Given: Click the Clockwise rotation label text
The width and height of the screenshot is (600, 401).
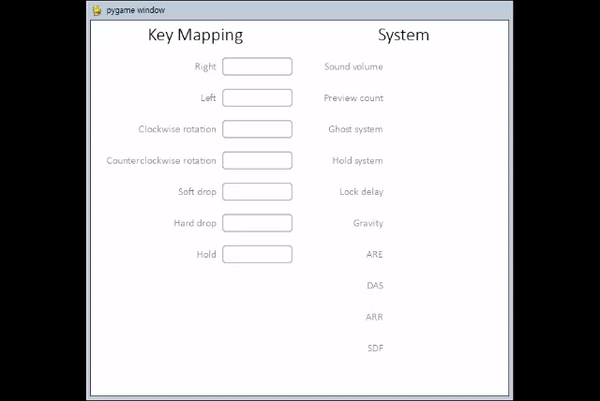Looking at the screenshot, I should pyautogui.click(x=177, y=129).
